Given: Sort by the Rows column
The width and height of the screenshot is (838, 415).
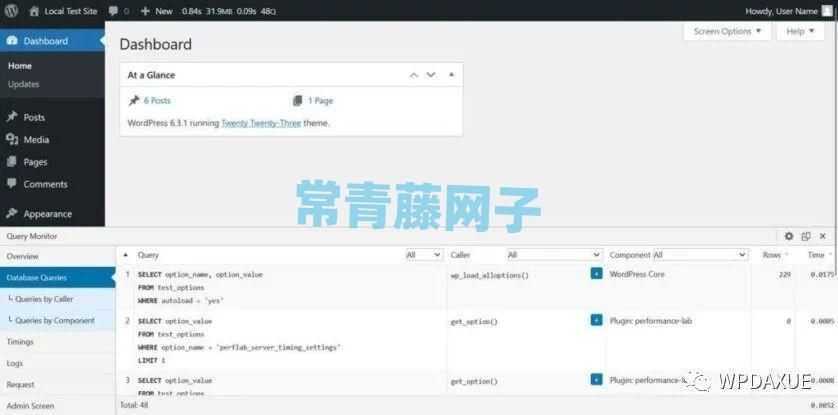Looking at the screenshot, I should click(775, 255).
